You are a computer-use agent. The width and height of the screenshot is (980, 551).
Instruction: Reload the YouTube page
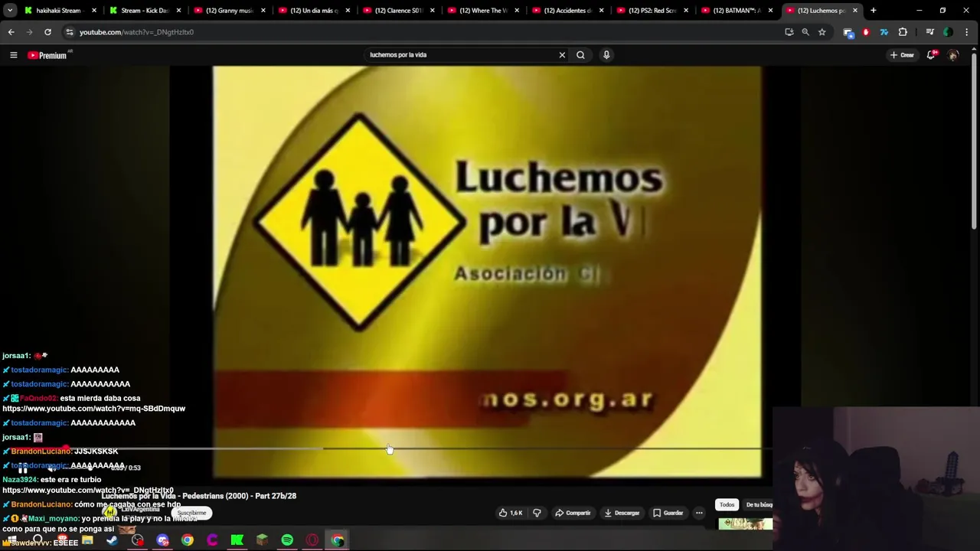(47, 32)
